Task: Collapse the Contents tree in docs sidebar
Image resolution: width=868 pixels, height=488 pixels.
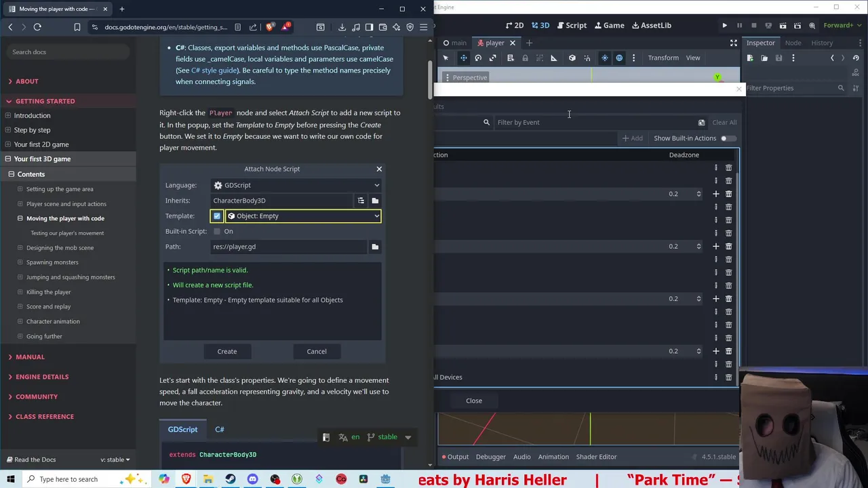Action: (11, 174)
